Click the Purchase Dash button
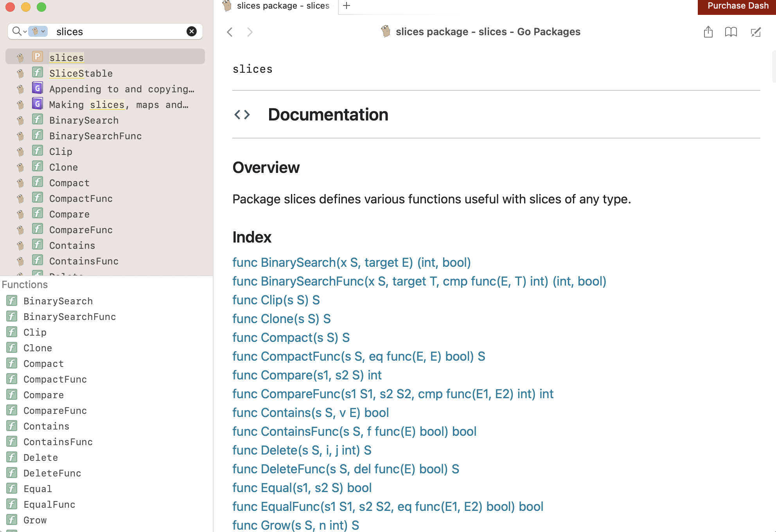The image size is (776, 532). [737, 6]
